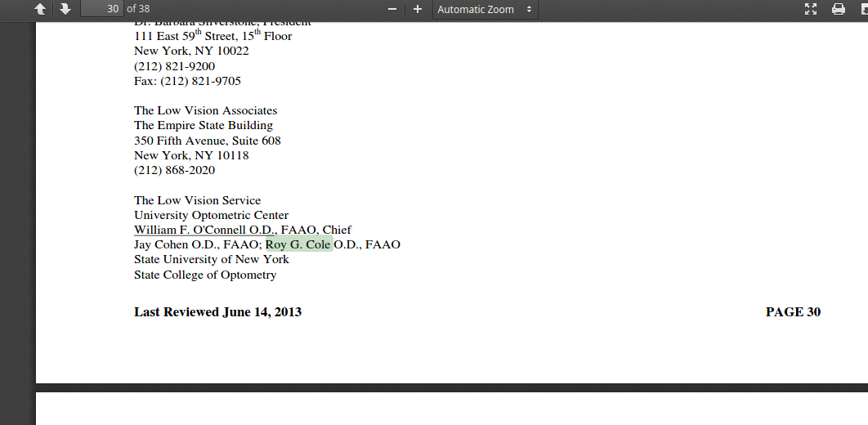Click 'New York, NY 10118' line
The height and width of the screenshot is (425, 868).
[x=191, y=155]
